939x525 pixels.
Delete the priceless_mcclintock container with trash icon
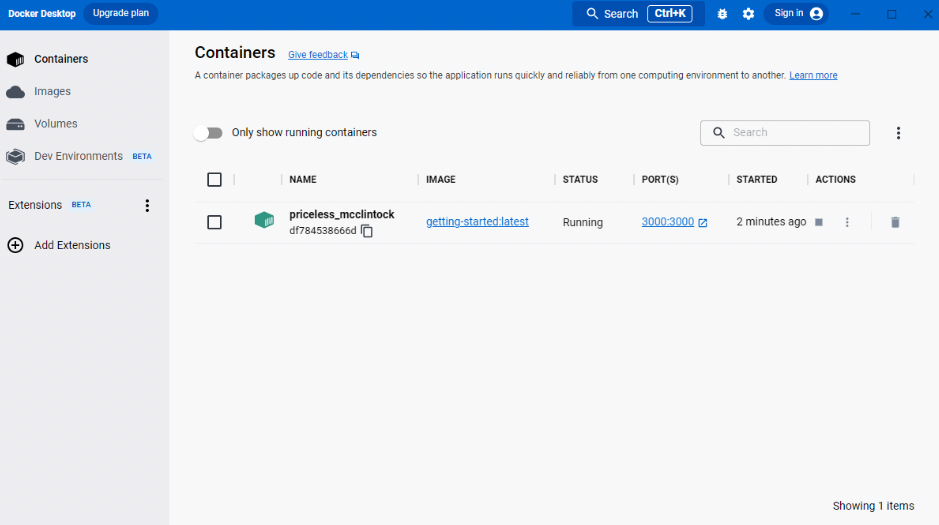895,222
